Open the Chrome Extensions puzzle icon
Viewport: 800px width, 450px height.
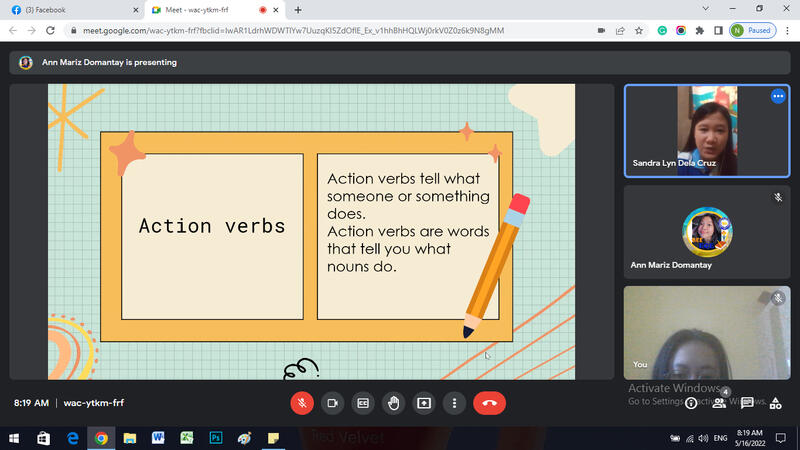click(699, 30)
